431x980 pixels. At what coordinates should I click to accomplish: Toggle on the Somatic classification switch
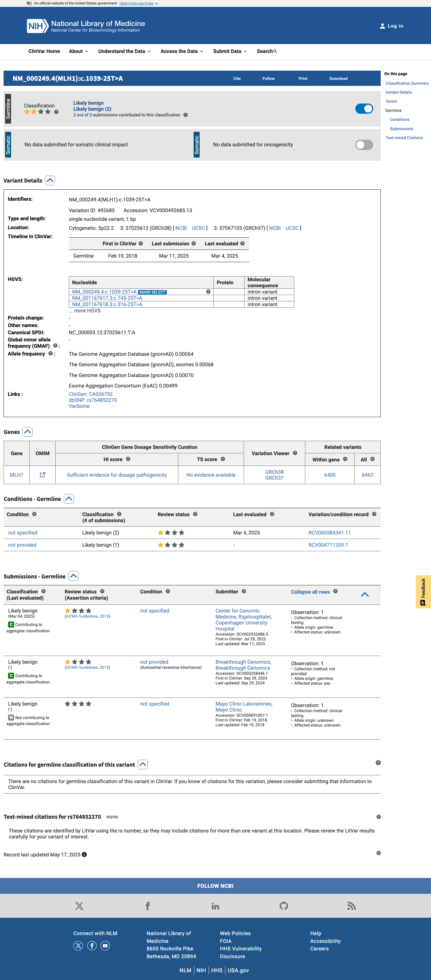point(364,145)
